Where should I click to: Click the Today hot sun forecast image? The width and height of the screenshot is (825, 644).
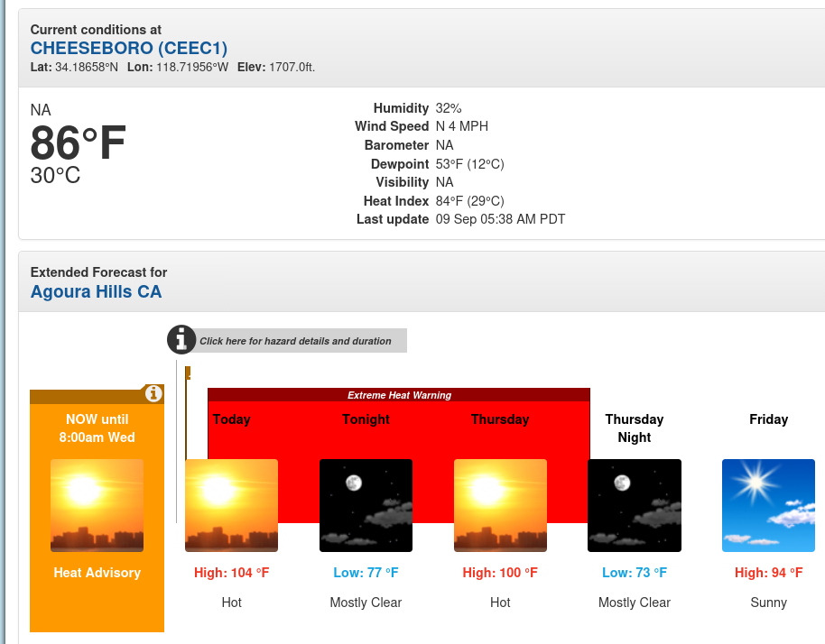coord(231,505)
